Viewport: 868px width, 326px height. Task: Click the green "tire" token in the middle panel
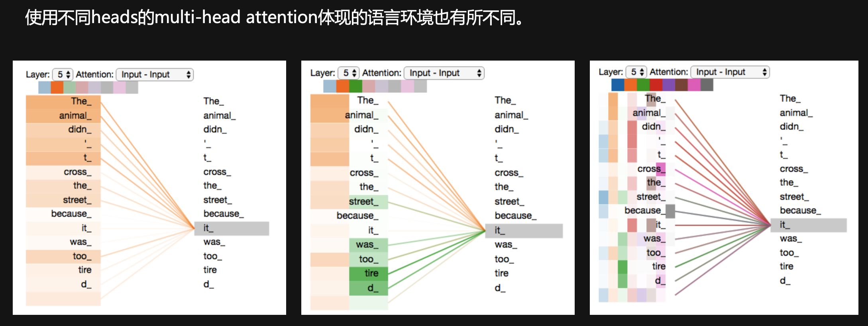point(369,273)
